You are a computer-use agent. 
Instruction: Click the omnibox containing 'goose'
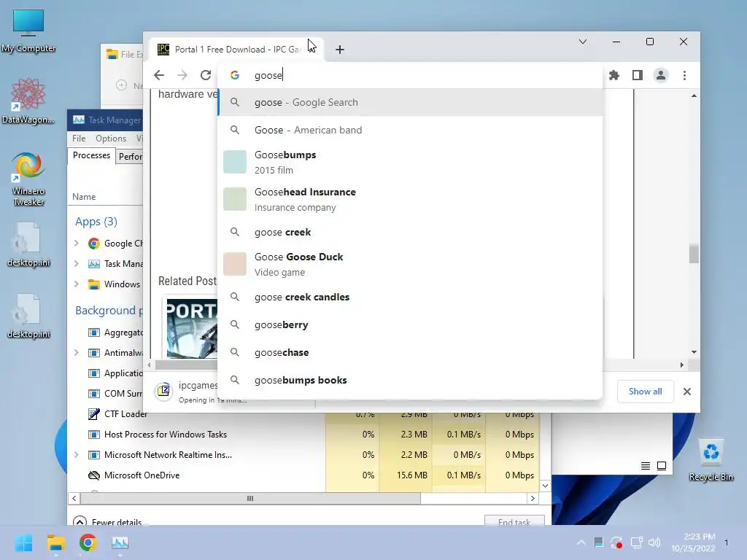pyautogui.click(x=410, y=75)
